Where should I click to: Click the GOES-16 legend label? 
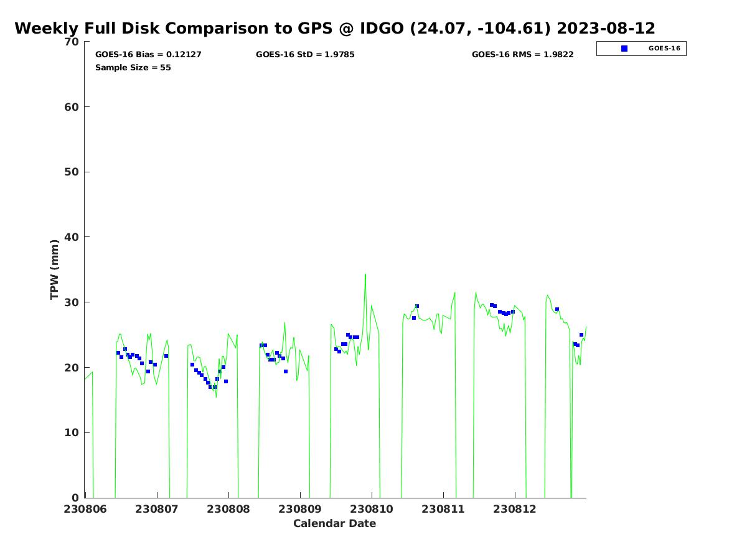pos(664,48)
